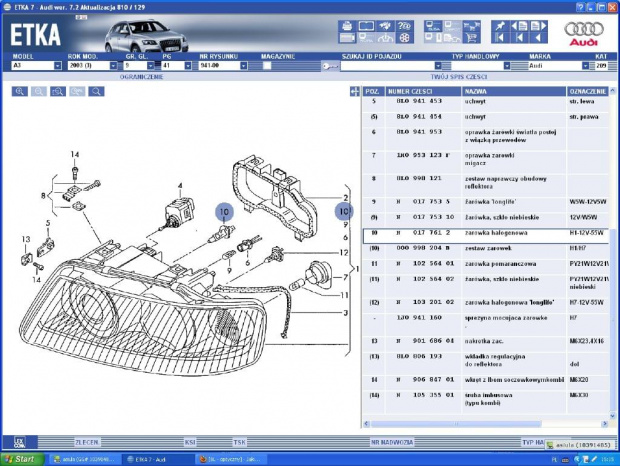The width and height of the screenshot is (620, 466).
Task: Click the Nr Nadwozia bottom bar field
Action: 392,442
